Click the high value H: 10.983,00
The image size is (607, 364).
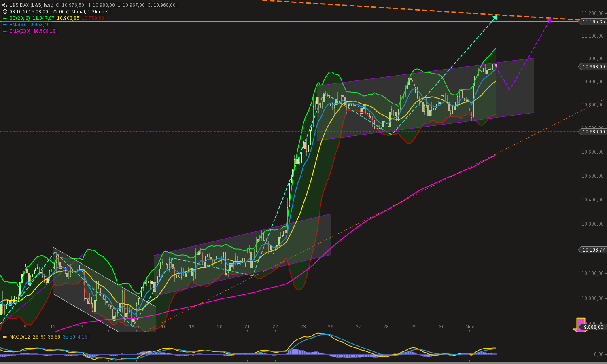(101, 5)
